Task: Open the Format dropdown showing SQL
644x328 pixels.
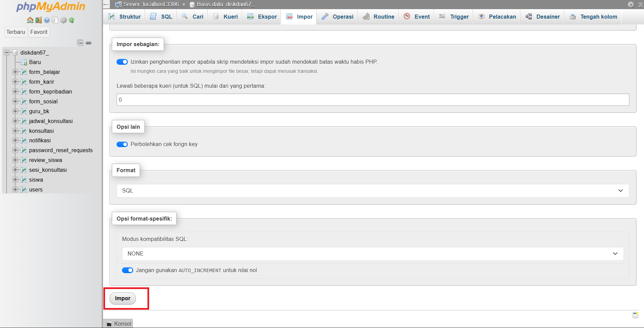Action: pyautogui.click(x=373, y=191)
